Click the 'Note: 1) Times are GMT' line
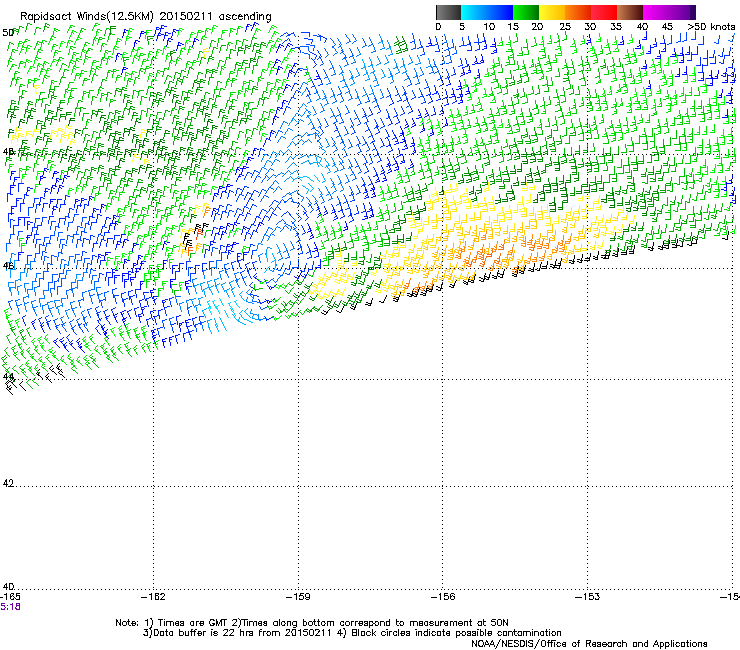Image resolution: width=740 pixels, height=650 pixels. tap(312, 623)
